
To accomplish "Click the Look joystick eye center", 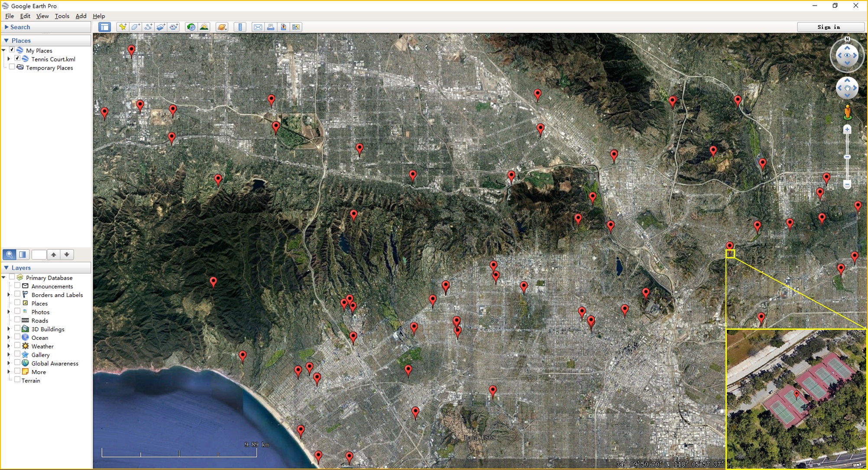I will coord(847,55).
